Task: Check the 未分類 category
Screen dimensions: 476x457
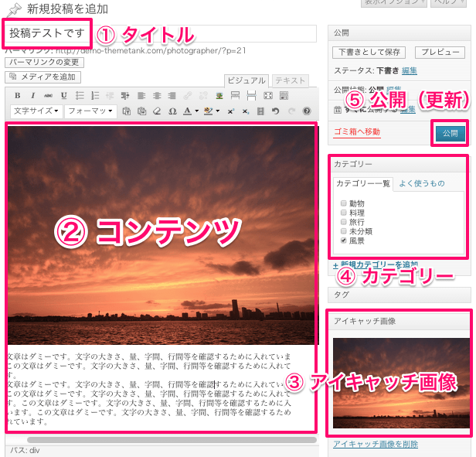Action: (343, 231)
